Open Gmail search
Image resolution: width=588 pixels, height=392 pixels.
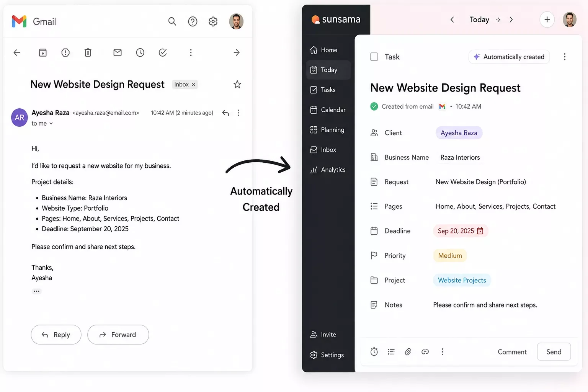[172, 21]
